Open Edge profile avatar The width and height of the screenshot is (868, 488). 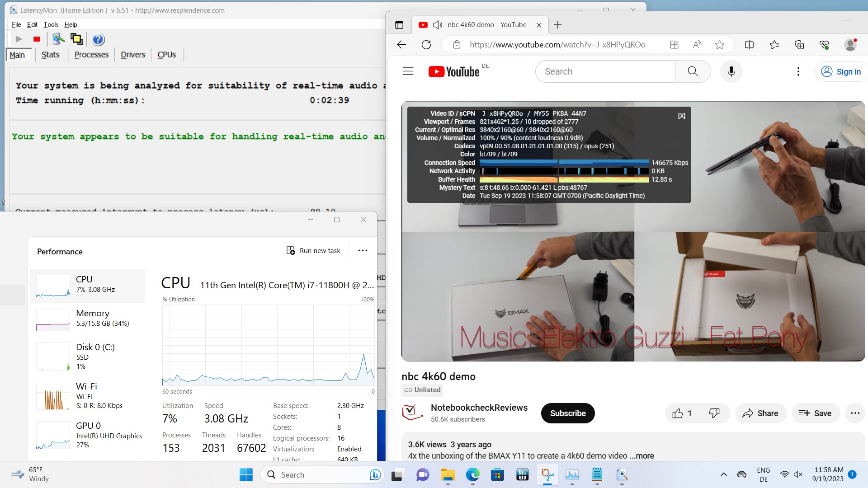850,45
